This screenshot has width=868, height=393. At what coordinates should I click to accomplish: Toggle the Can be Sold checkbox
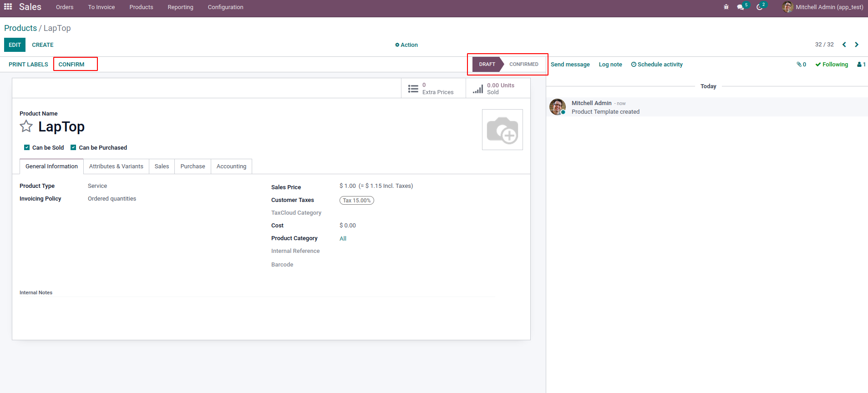click(x=27, y=147)
